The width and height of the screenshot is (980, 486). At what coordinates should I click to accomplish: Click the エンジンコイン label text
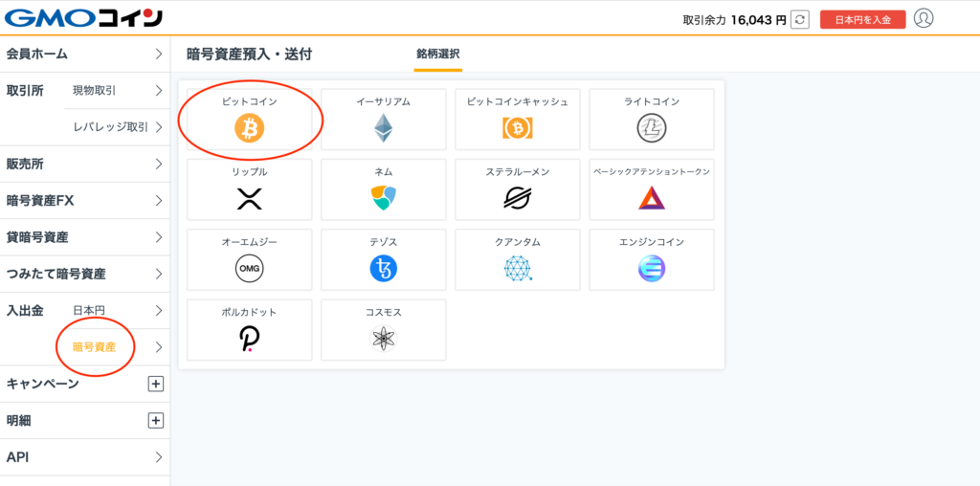tap(651, 242)
